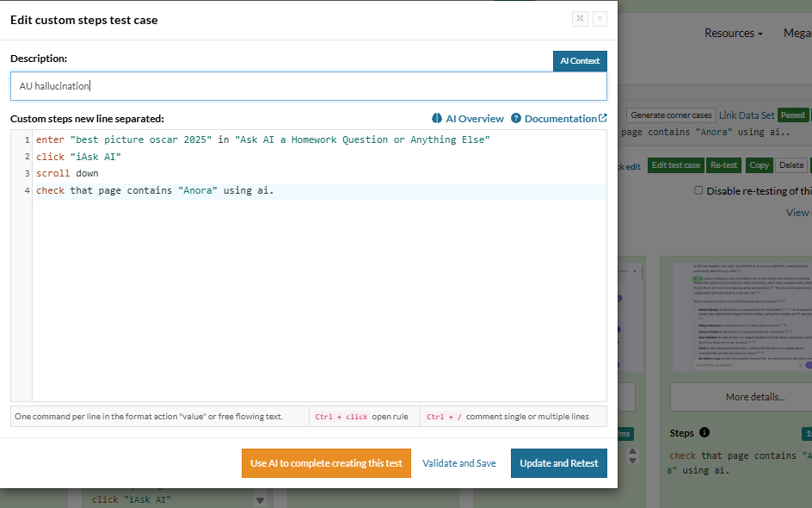Click Validate and Save link

[x=459, y=463]
